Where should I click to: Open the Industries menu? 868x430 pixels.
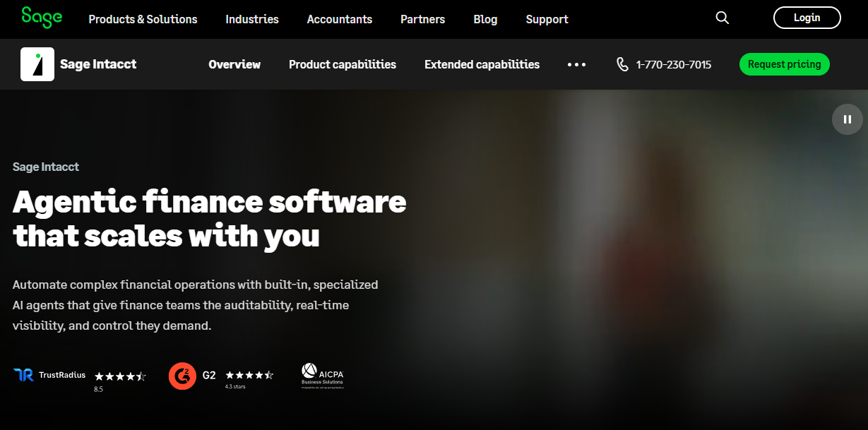[252, 19]
